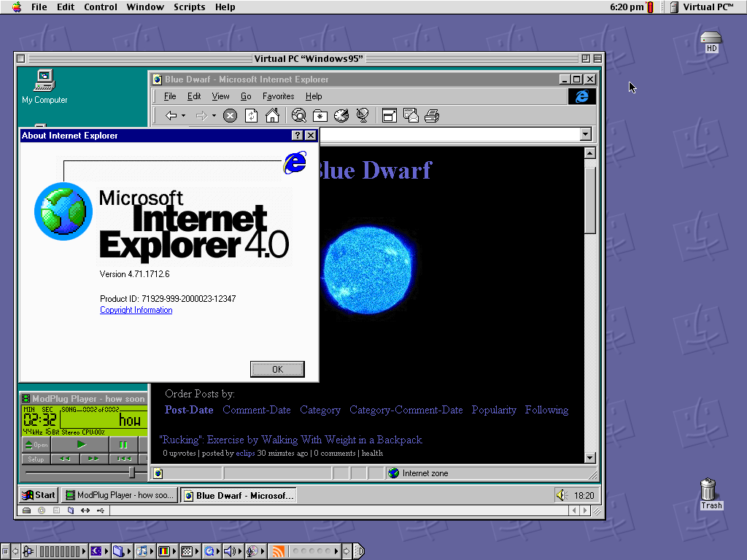Click the History icon in IE toolbar
747x560 pixels.
pos(341,116)
